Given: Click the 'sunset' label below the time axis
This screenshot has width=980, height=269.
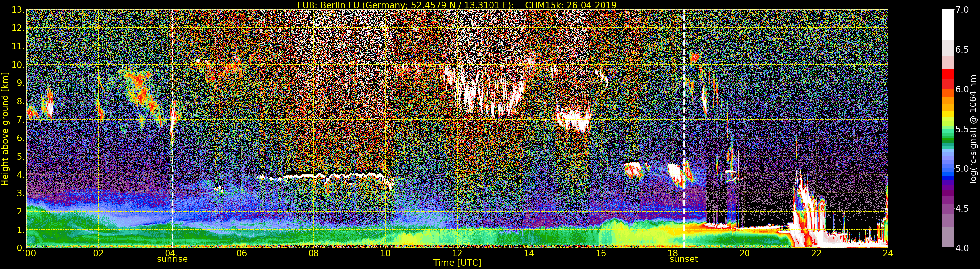Looking at the screenshot, I should (683, 259).
